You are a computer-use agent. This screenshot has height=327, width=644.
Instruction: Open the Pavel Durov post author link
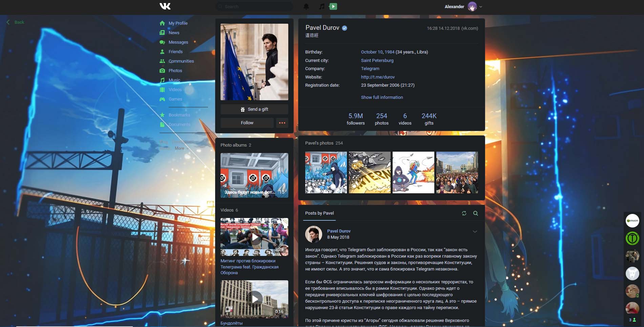coord(339,231)
